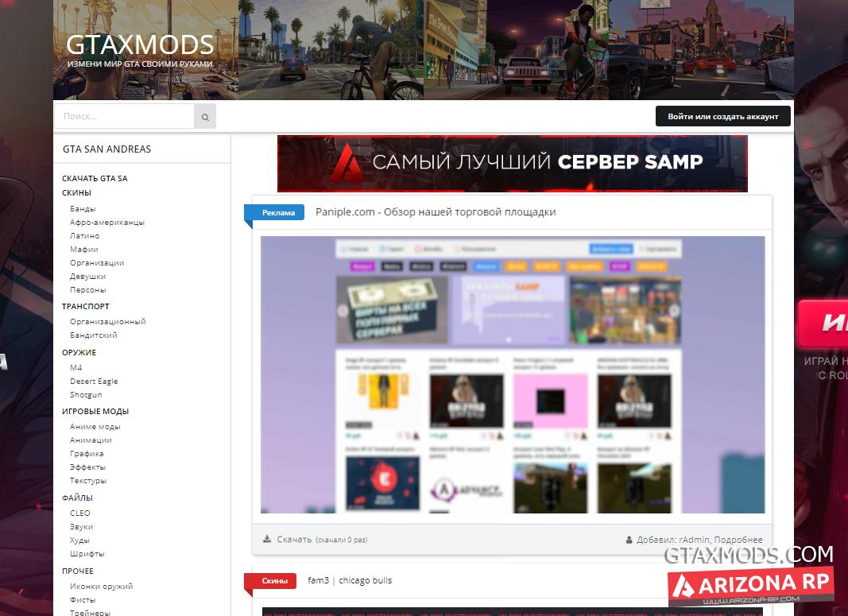Screen dimensions: 848x616
Task: Select the Банды skins category
Action: [83, 208]
